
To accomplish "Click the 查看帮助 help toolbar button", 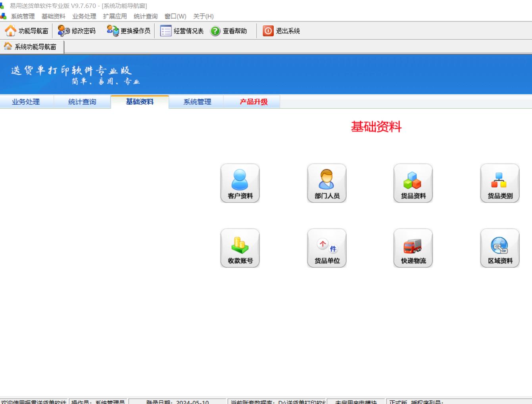I will click(229, 31).
